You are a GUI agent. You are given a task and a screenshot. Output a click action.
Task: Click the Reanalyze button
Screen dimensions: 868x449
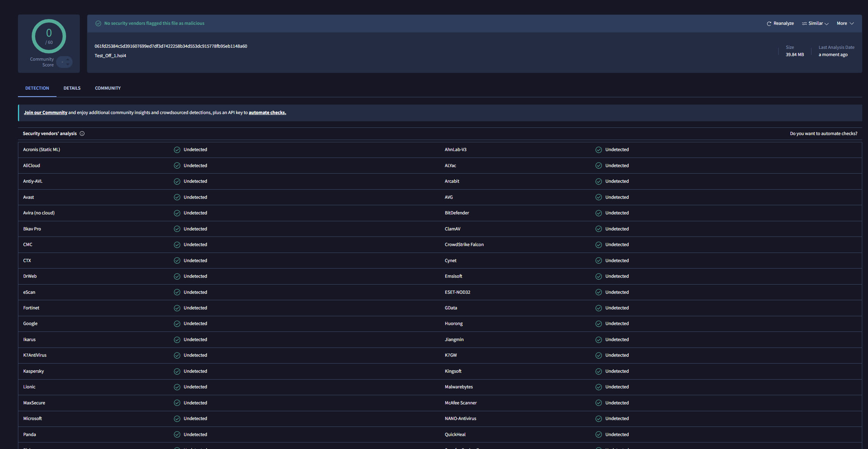pos(780,23)
